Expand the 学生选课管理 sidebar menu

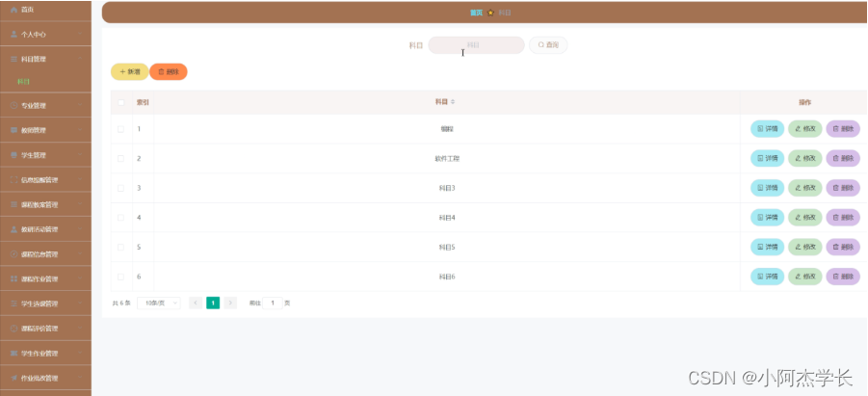(45, 304)
